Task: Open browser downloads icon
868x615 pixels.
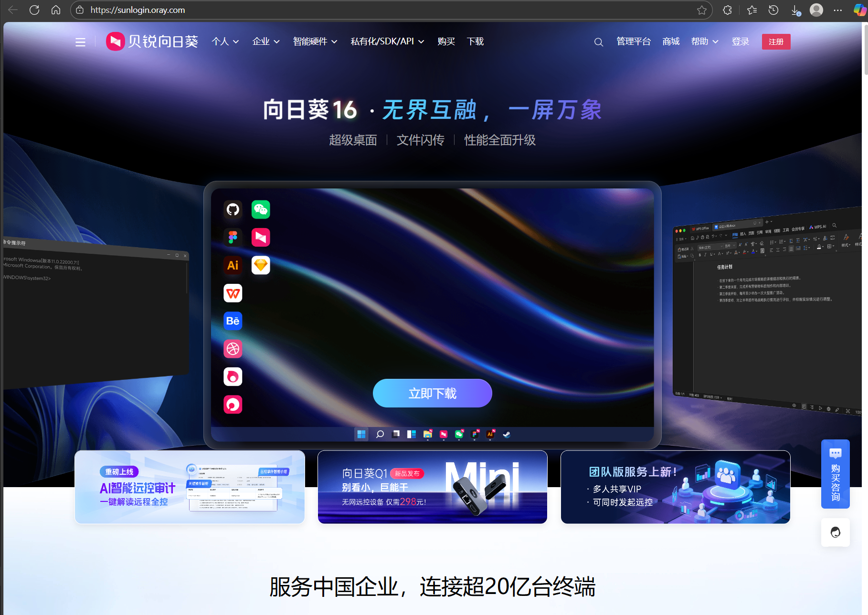Action: coord(795,10)
